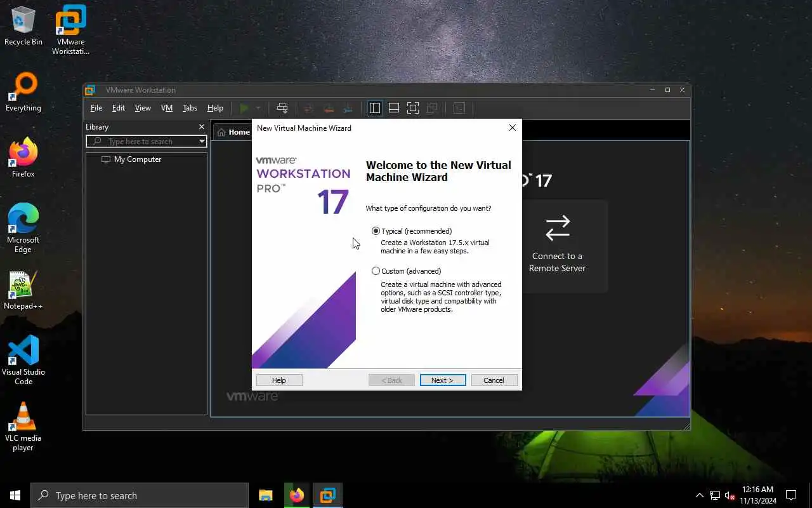Image resolution: width=812 pixels, height=508 pixels.
Task: Open the Help menu in VMware menu bar
Action: pyautogui.click(x=215, y=108)
